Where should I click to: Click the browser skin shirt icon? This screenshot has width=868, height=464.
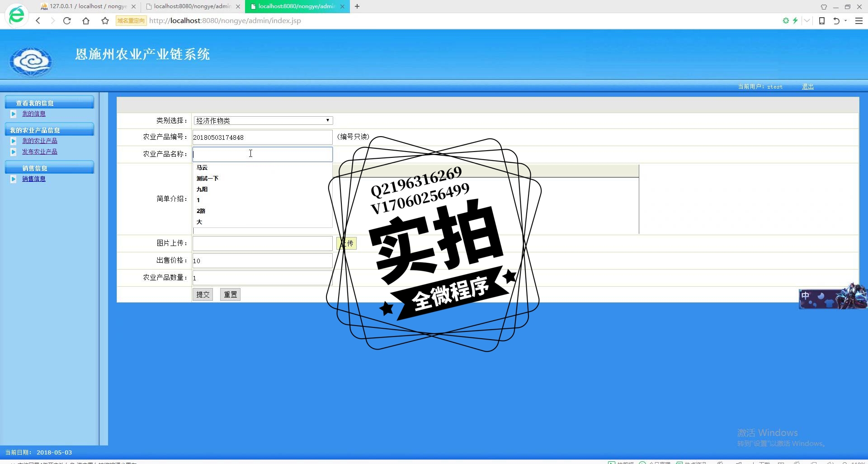click(824, 7)
